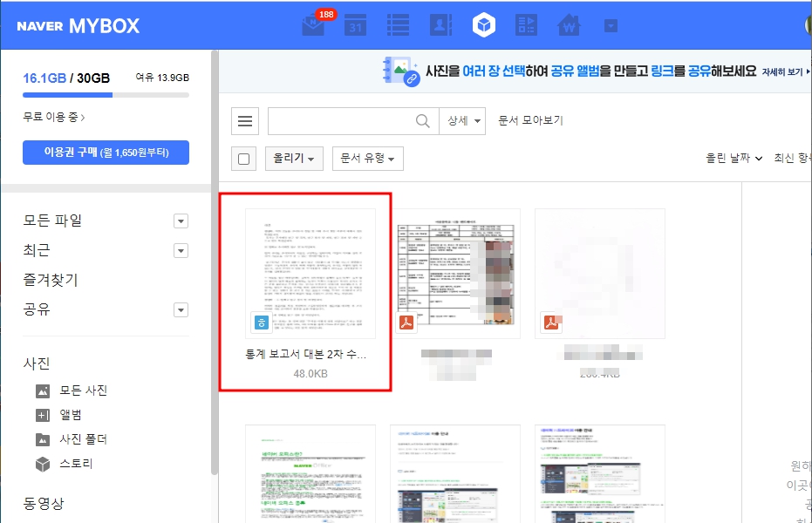Open the Naver Calendar icon
The width and height of the screenshot is (812, 523).
[355, 25]
